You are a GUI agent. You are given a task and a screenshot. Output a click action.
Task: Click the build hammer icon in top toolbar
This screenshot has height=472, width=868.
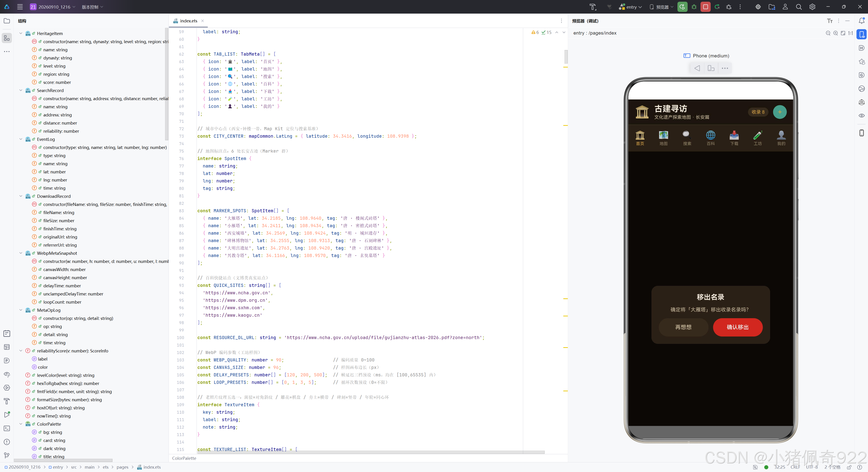click(x=593, y=7)
